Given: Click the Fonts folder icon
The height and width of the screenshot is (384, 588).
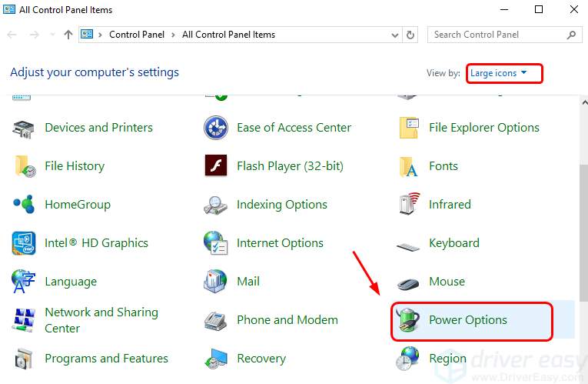Looking at the screenshot, I should click(x=408, y=166).
